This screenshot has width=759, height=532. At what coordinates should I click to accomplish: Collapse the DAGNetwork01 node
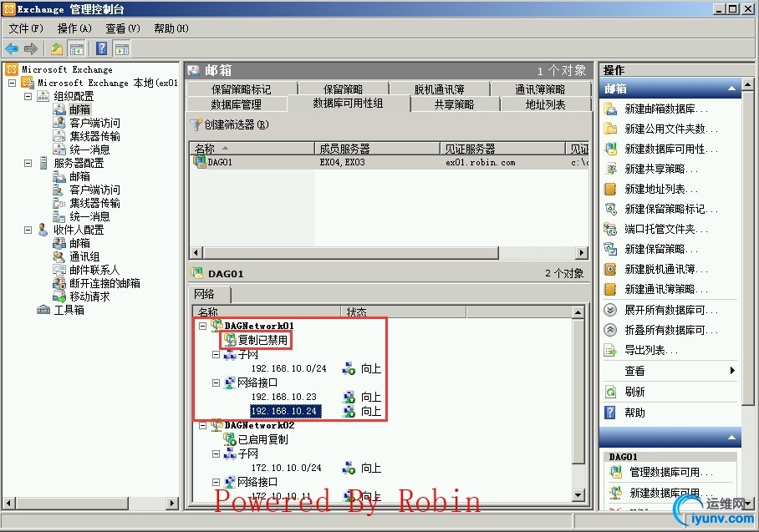[203, 326]
